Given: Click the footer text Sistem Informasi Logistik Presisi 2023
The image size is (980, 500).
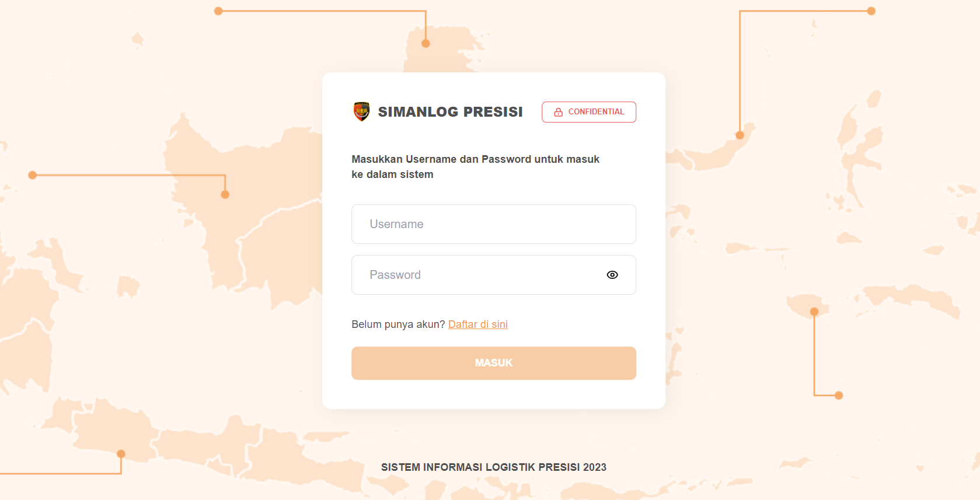Looking at the screenshot, I should click(494, 467).
